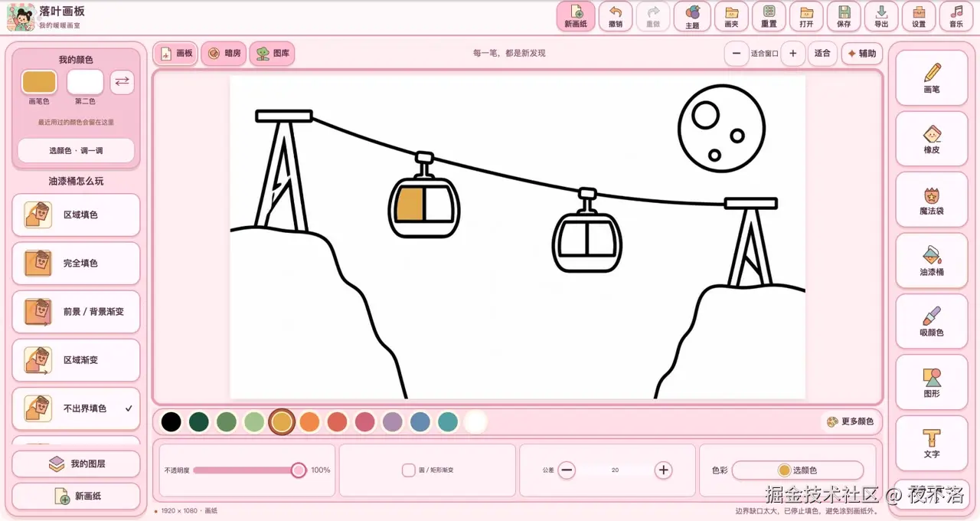980x521 pixels.
Task: Select the 橡皮 eraser tool
Action: click(931, 139)
